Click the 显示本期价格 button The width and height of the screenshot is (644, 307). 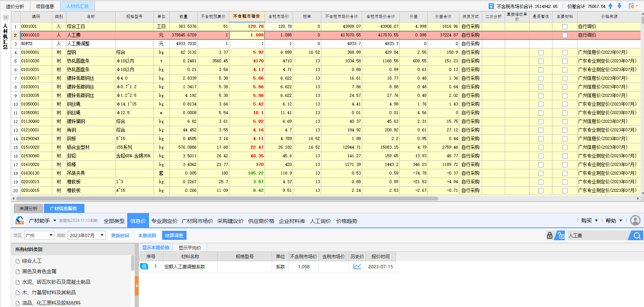pos(156,247)
